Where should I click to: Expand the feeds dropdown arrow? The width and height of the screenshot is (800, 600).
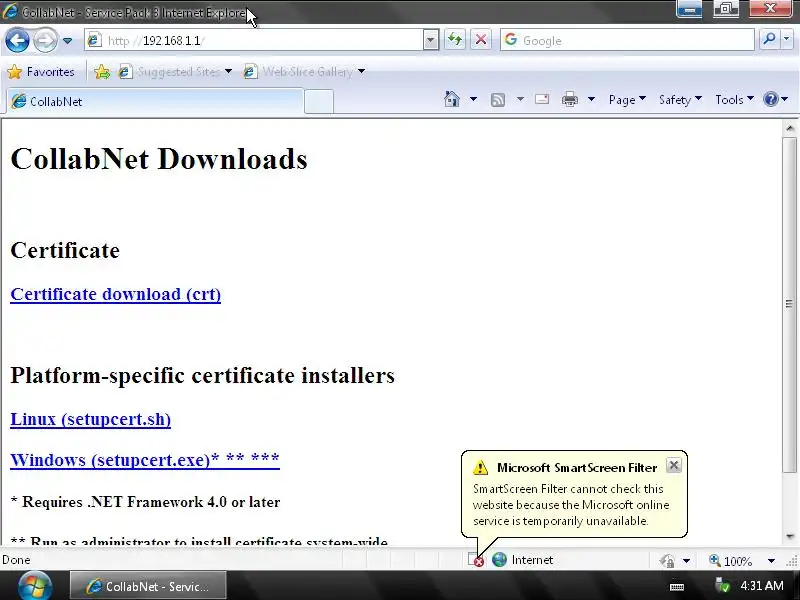pyautogui.click(x=520, y=99)
